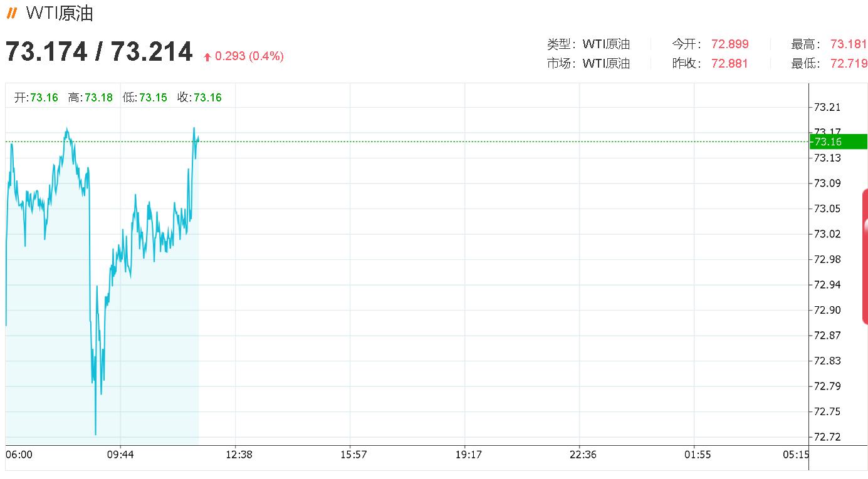The image size is (868, 479).
Task: Click the 09:44 time axis marker
Action: point(121,455)
